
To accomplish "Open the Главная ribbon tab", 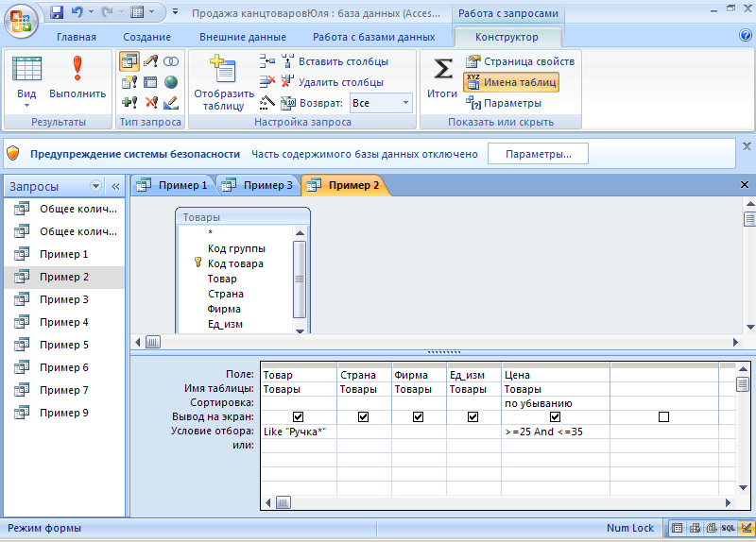I will [77, 37].
